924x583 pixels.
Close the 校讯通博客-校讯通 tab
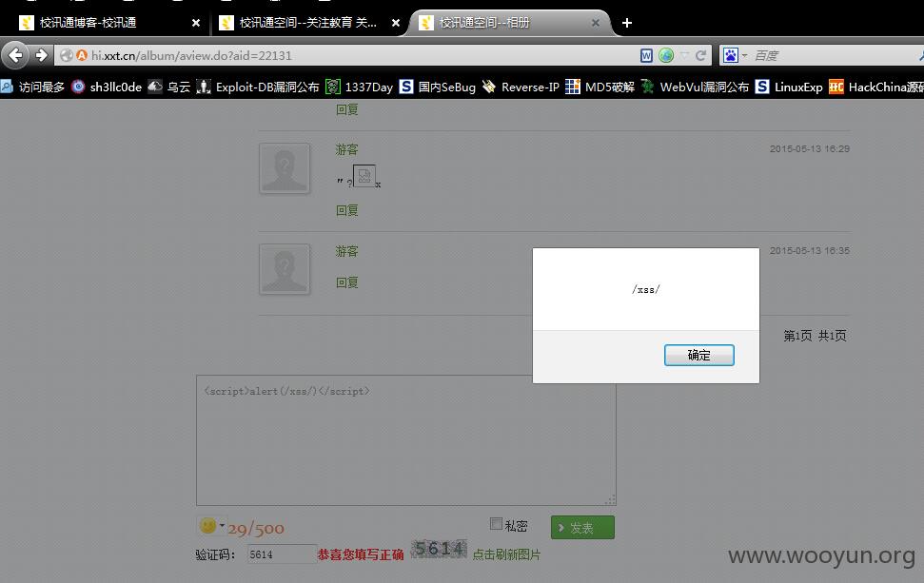pos(196,23)
